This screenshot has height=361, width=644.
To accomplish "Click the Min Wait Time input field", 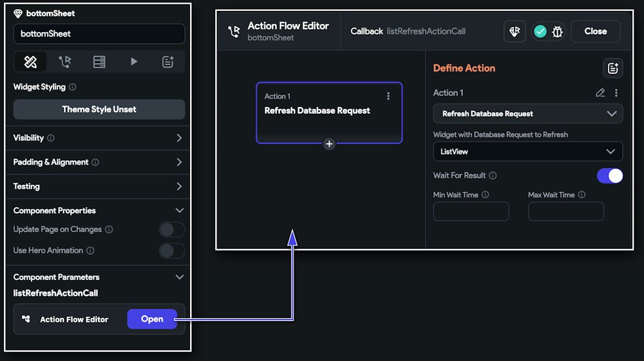I will pyautogui.click(x=471, y=211).
